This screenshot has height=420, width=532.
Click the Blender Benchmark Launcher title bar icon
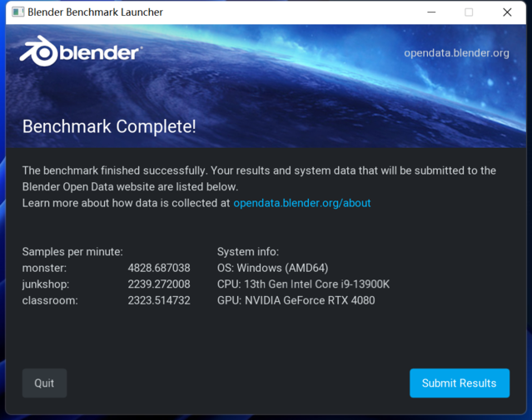point(17,12)
